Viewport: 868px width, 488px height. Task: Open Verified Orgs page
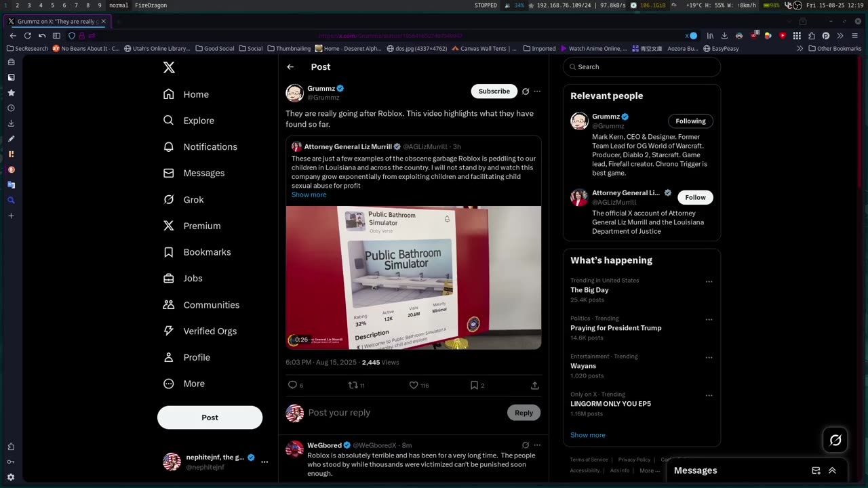pyautogui.click(x=201, y=331)
